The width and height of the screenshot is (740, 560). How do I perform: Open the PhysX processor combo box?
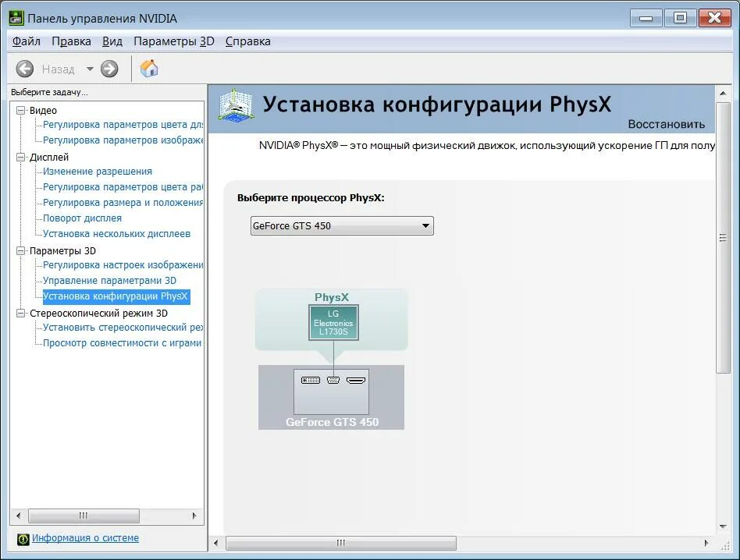342,225
